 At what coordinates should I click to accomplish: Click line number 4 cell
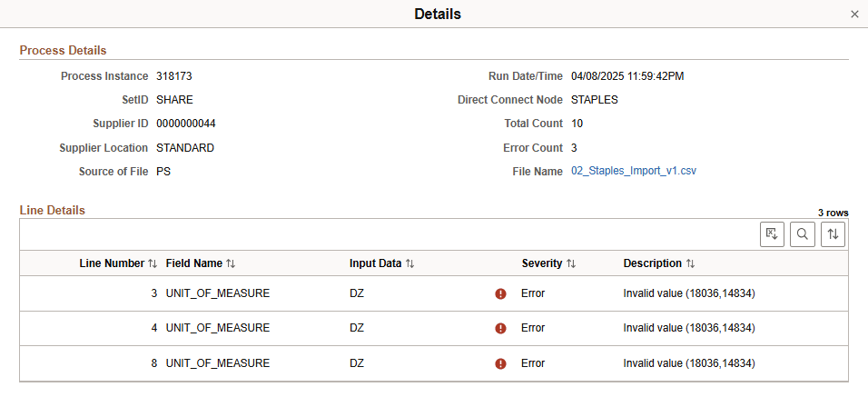(154, 328)
